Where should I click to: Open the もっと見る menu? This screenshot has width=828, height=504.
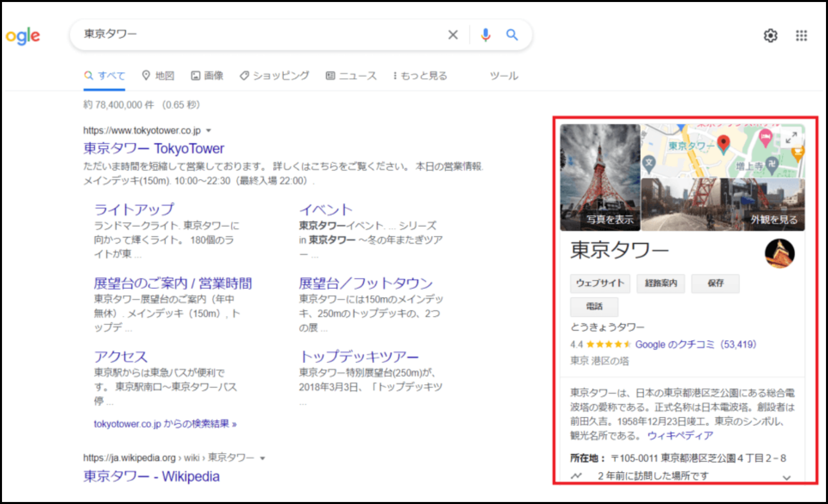pyautogui.click(x=420, y=76)
